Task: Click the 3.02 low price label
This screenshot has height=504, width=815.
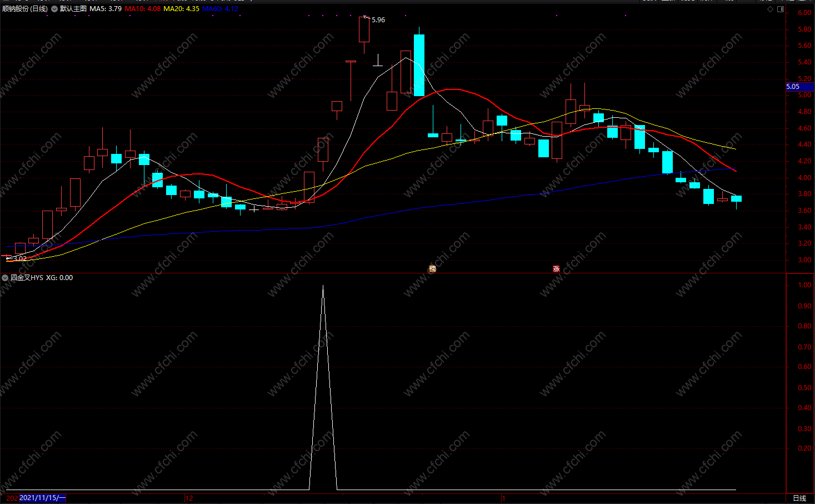Action: click(x=20, y=258)
